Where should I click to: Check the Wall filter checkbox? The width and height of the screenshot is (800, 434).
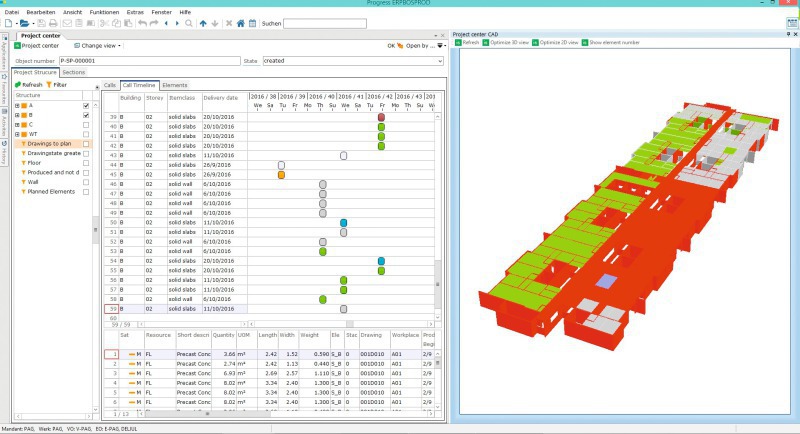click(x=86, y=182)
